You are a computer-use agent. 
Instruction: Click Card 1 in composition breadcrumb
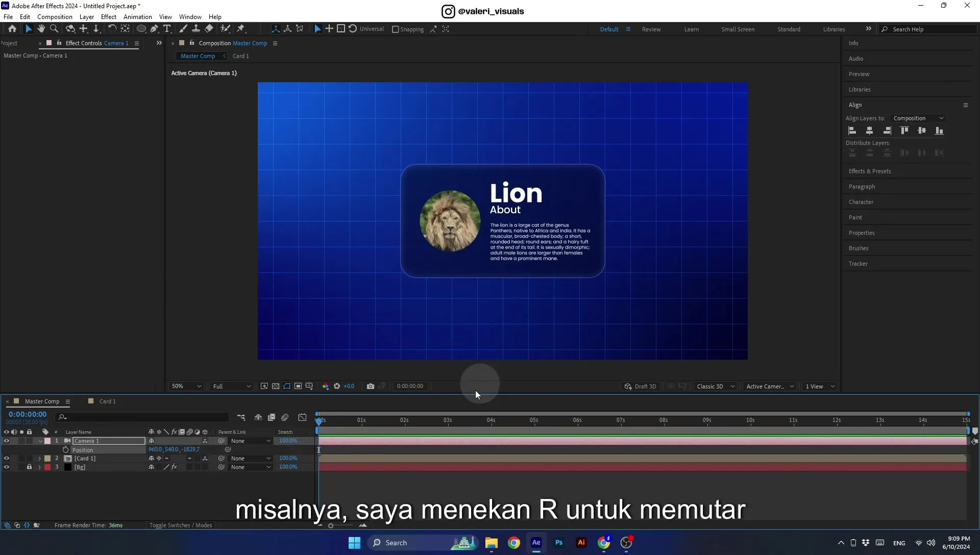(x=240, y=56)
